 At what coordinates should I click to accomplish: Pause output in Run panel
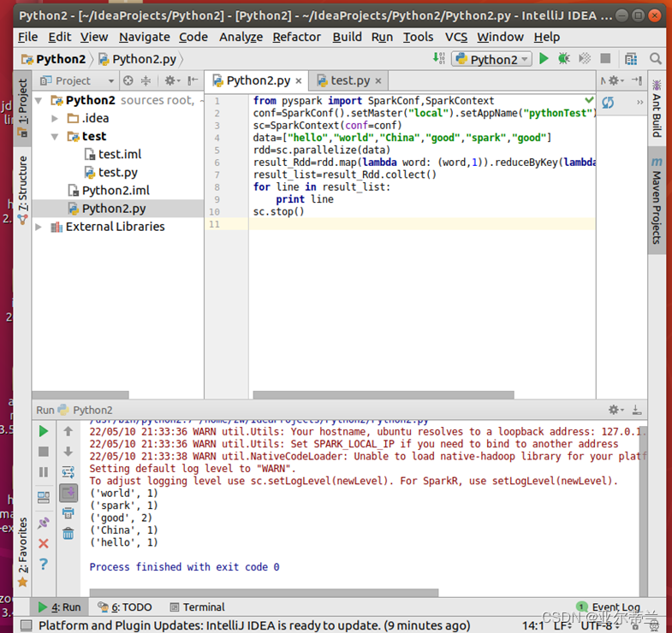(x=44, y=472)
